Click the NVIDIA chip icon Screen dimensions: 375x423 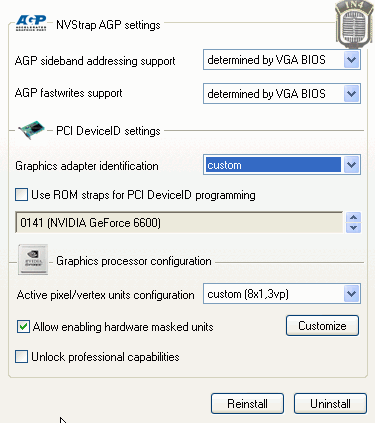33,259
